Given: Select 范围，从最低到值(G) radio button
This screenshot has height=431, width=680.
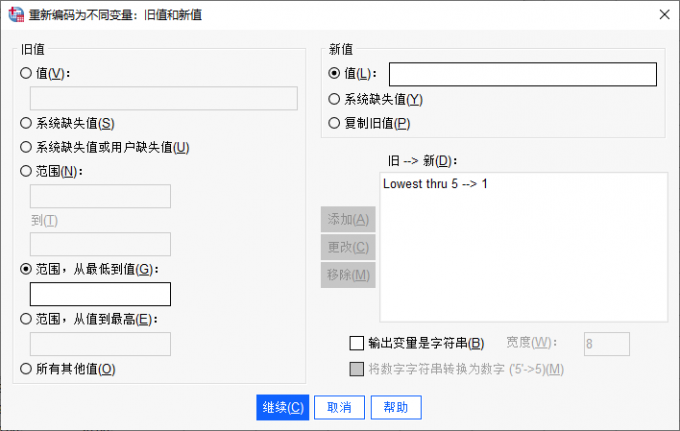Looking at the screenshot, I should coord(26,269).
